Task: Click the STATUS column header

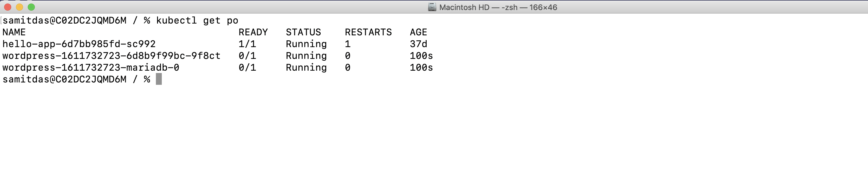Action: 303,32
